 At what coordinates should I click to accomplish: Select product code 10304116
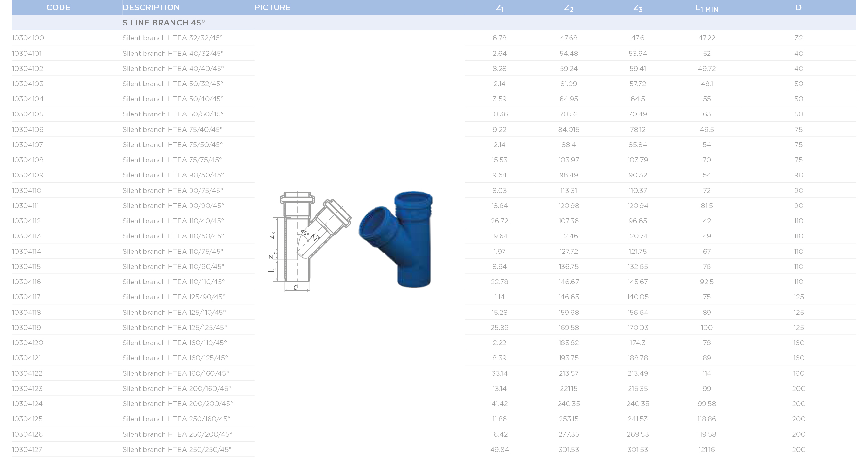[x=27, y=282]
